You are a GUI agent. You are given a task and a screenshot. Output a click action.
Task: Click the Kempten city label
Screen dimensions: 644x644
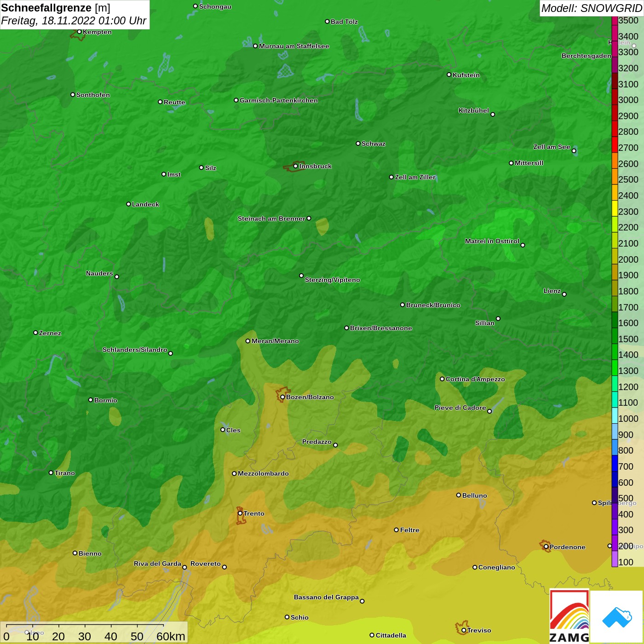click(97, 32)
